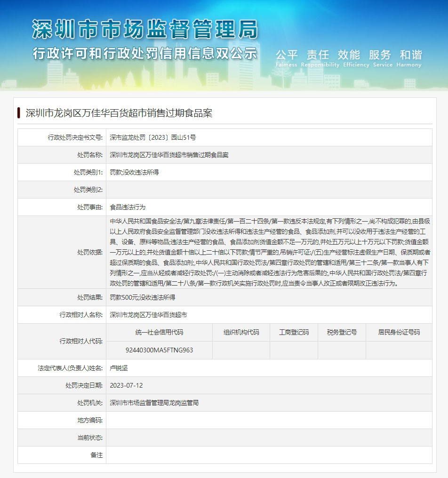448x478 pixels.
Task: Click the 服务 Service slogan
Action: click(383, 58)
